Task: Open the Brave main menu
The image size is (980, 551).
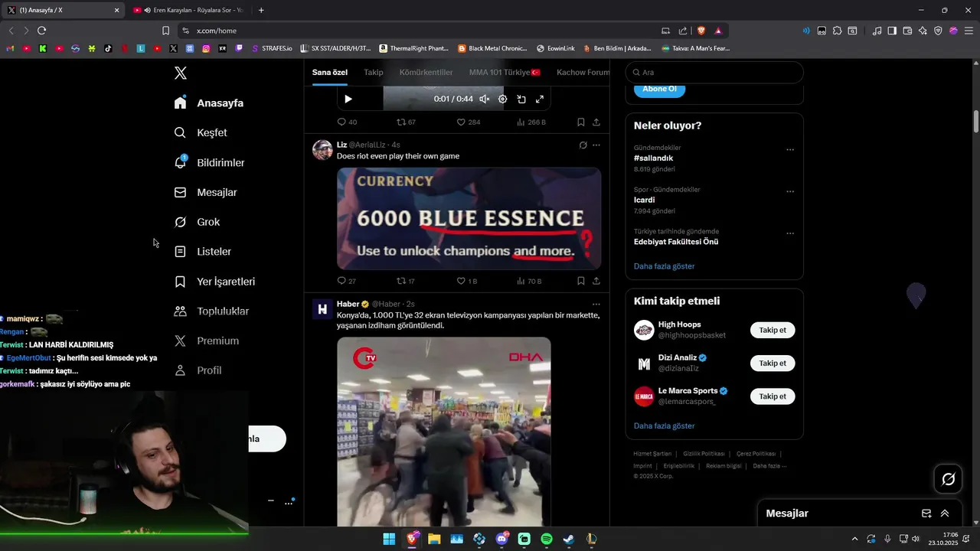Action: pyautogui.click(x=969, y=31)
